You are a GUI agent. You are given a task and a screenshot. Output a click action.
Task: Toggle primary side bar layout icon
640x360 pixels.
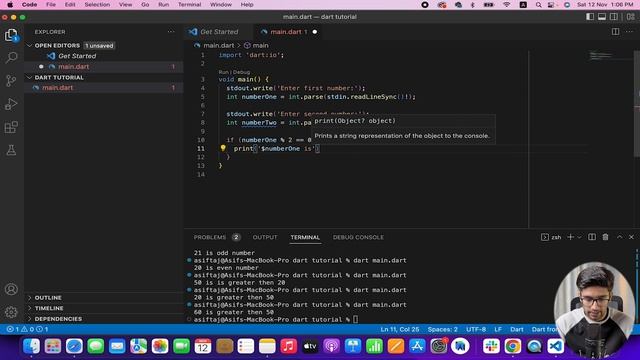coord(590,17)
